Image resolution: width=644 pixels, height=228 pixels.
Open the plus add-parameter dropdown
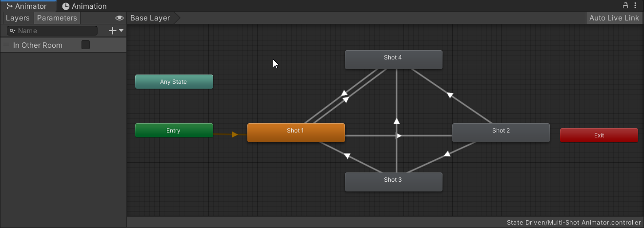[x=116, y=31]
